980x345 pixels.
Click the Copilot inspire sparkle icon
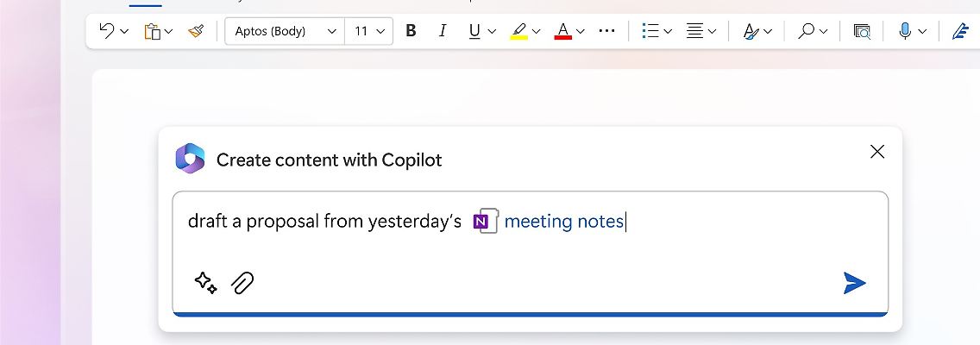point(205,282)
